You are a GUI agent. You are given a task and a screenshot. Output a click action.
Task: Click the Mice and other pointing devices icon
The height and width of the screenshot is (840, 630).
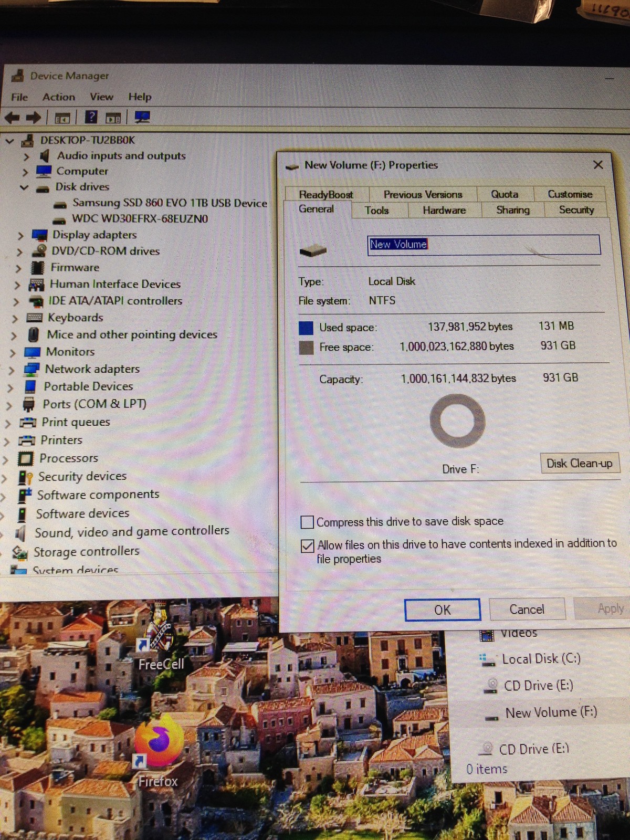tap(33, 335)
